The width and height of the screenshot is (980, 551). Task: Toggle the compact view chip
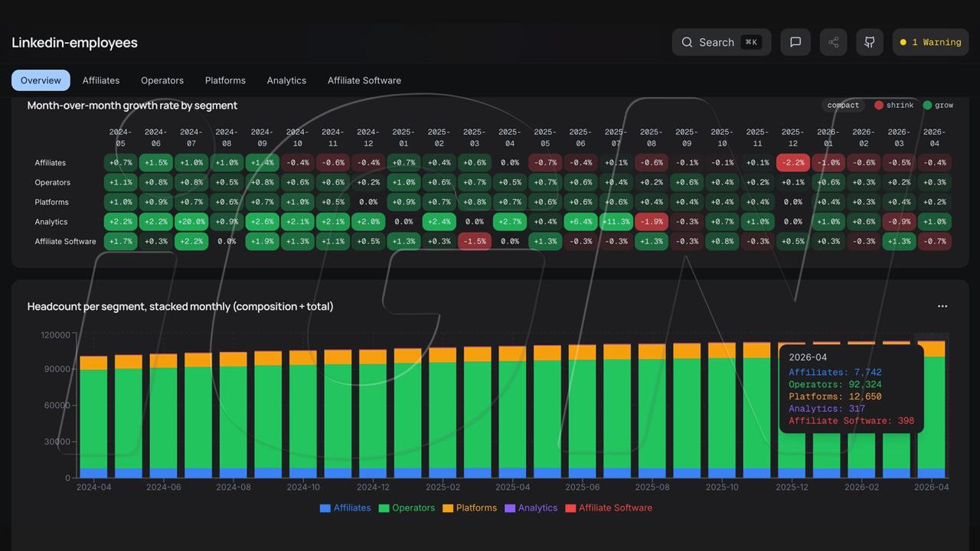[x=843, y=105]
